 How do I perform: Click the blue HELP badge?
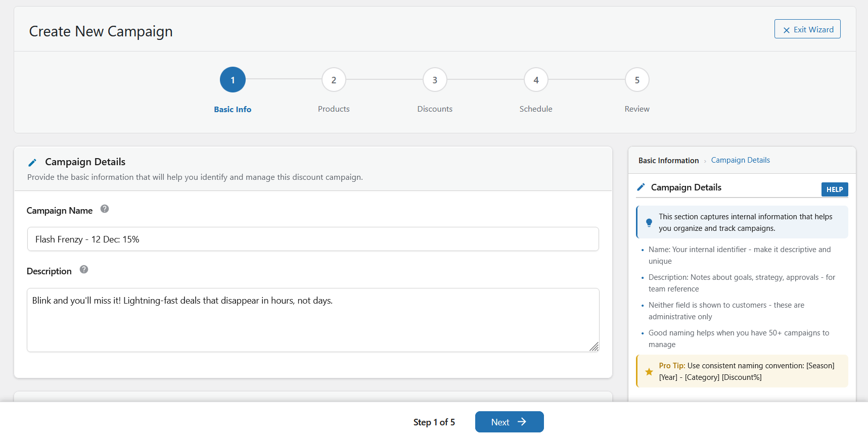point(834,189)
